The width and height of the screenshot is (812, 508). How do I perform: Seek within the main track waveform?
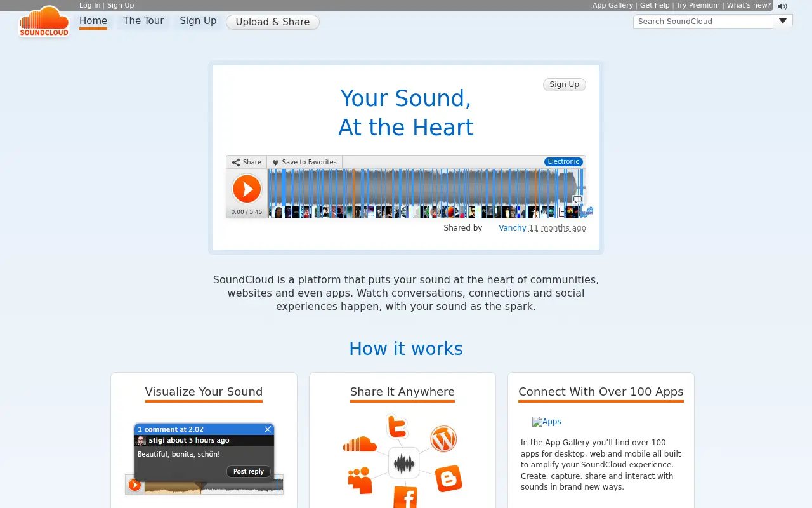(426, 187)
